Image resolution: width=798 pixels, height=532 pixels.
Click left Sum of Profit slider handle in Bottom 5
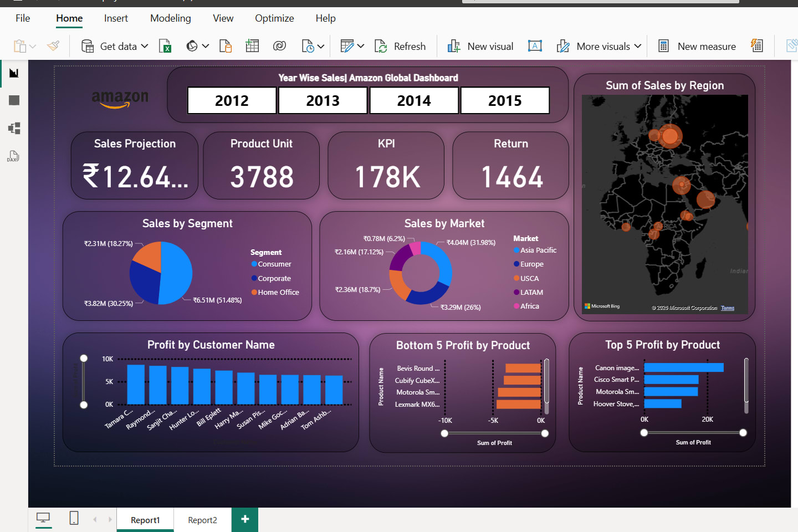click(x=444, y=433)
